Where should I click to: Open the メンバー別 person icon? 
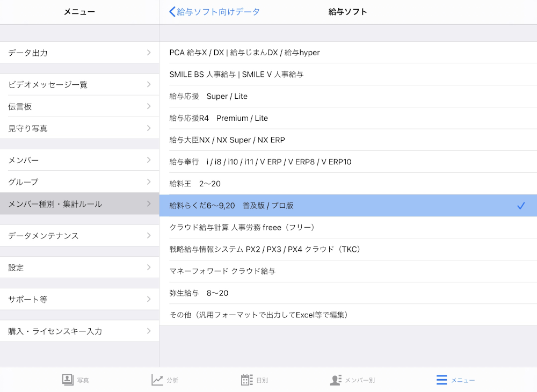pyautogui.click(x=336, y=380)
